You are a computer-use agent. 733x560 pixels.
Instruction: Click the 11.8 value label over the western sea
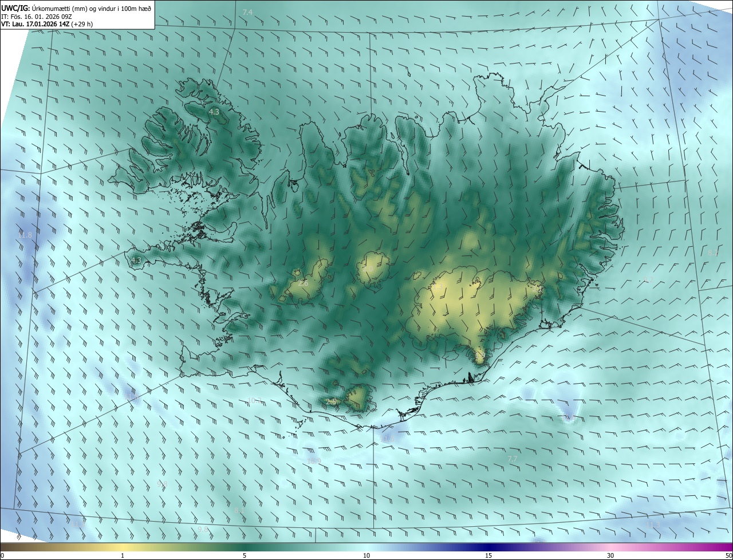point(25,235)
